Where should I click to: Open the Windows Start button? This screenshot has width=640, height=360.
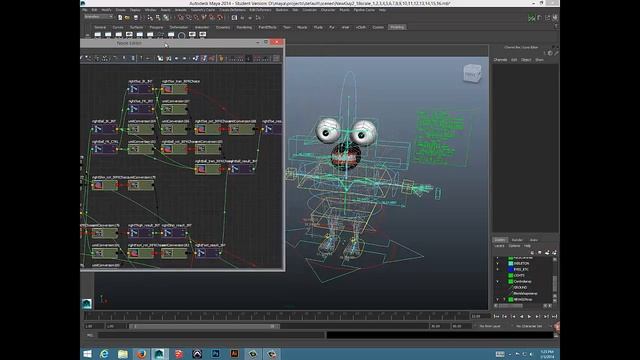[87, 354]
